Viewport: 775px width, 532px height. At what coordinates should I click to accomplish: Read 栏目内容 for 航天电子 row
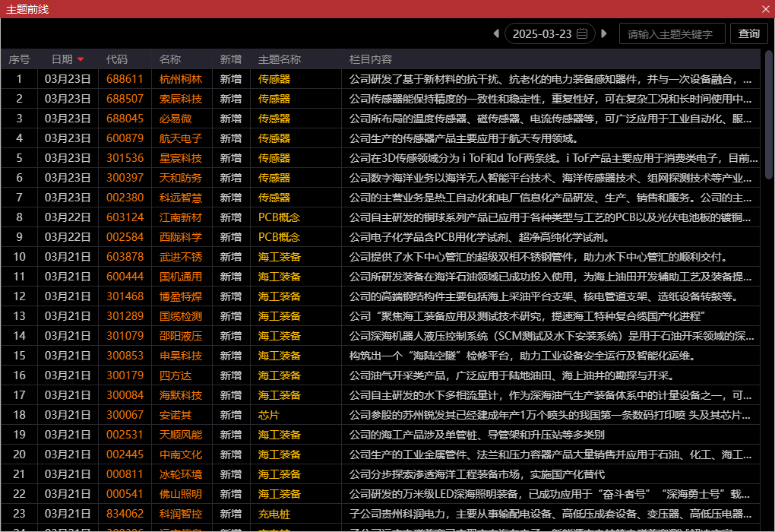coord(463,138)
